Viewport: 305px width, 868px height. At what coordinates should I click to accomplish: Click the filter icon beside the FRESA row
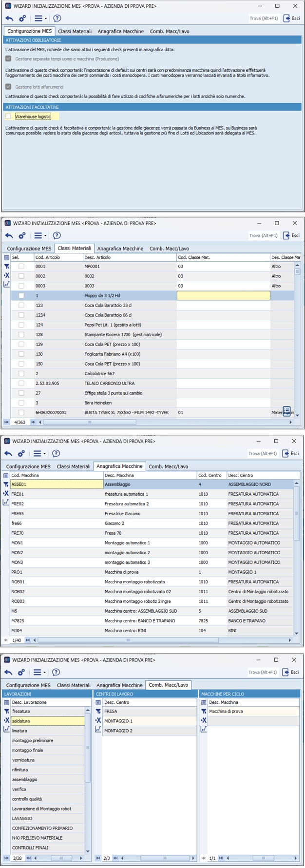pos(98,711)
